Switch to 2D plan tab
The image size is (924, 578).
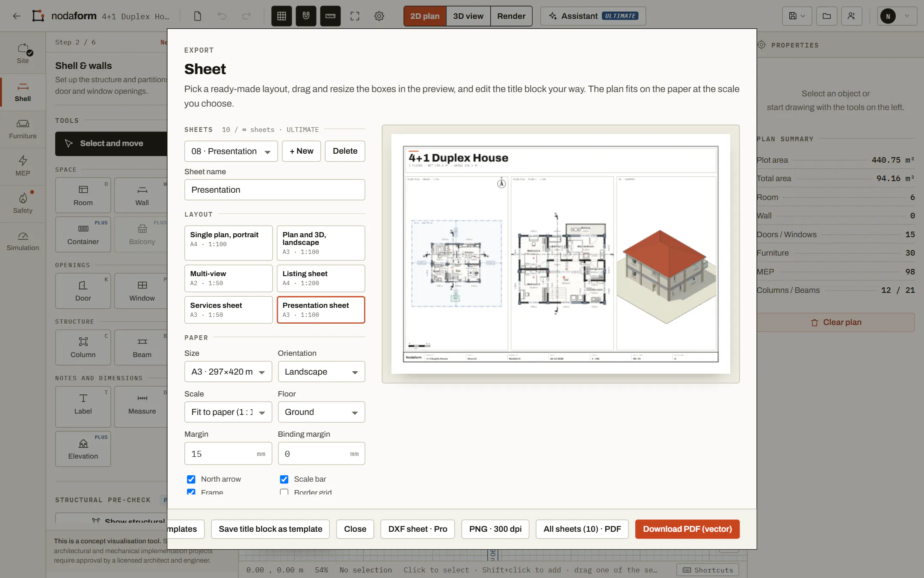click(x=425, y=16)
